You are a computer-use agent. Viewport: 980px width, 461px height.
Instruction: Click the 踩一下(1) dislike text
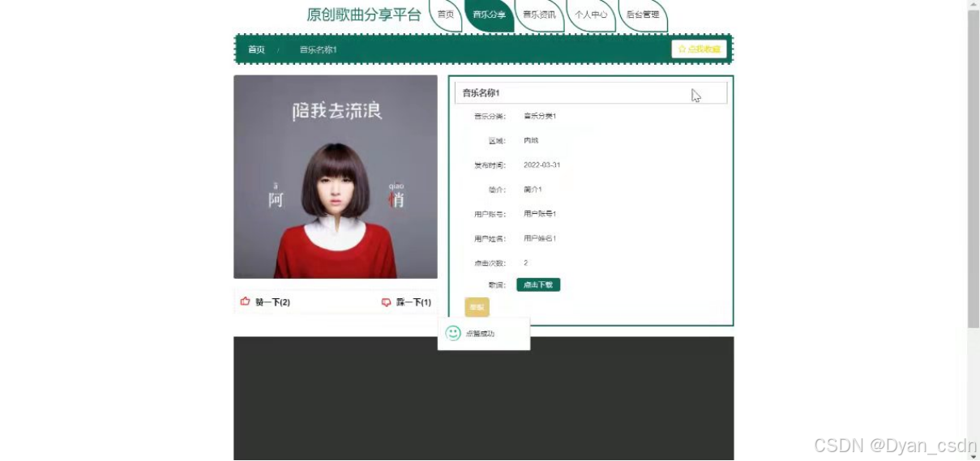413,302
